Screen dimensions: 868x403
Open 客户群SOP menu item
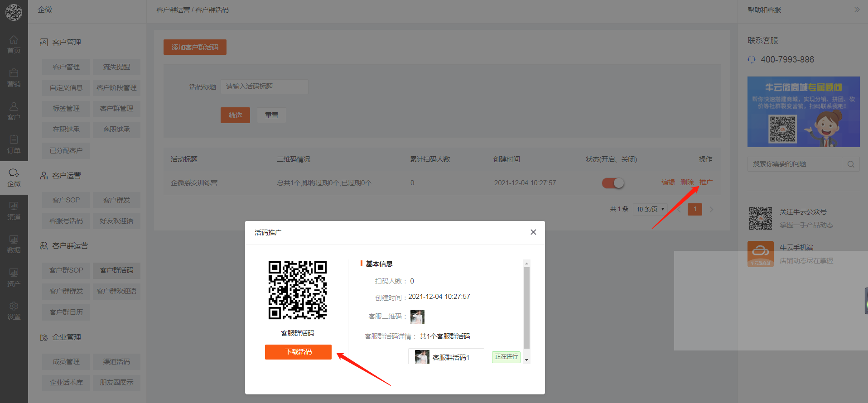(66, 270)
